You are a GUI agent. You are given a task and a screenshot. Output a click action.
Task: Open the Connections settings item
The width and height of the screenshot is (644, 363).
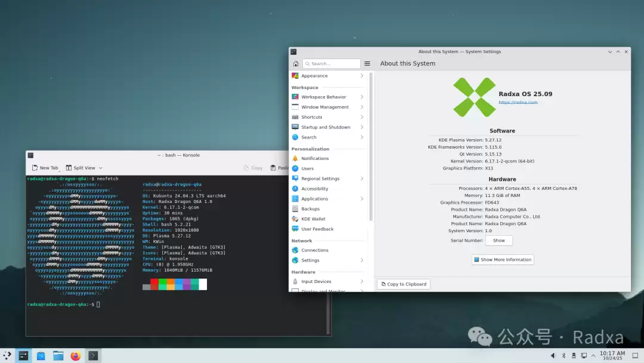pyautogui.click(x=314, y=250)
